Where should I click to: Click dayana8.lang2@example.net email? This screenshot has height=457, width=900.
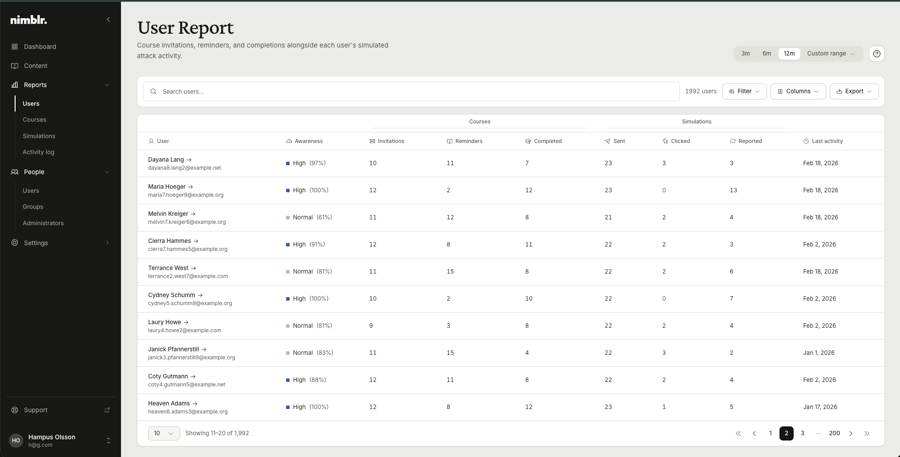click(184, 168)
